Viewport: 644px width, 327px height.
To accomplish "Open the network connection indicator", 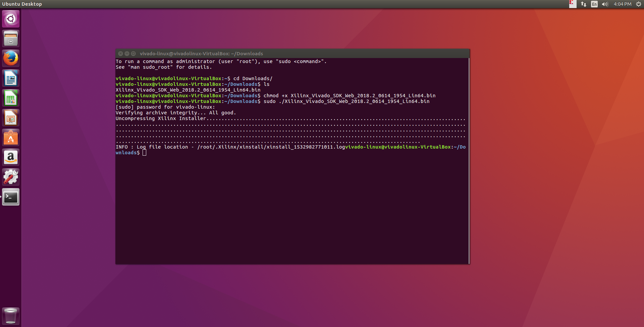I will pyautogui.click(x=584, y=4).
